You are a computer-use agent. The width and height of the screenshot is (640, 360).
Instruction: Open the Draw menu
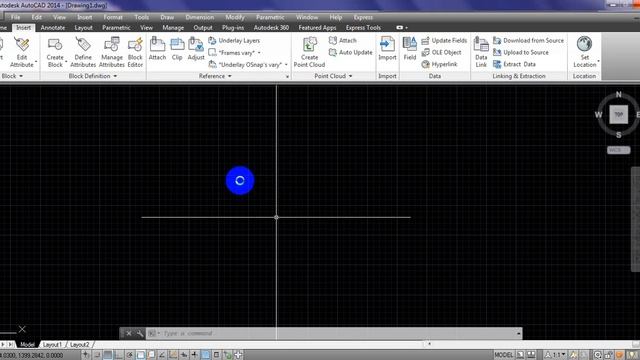[x=167, y=17]
